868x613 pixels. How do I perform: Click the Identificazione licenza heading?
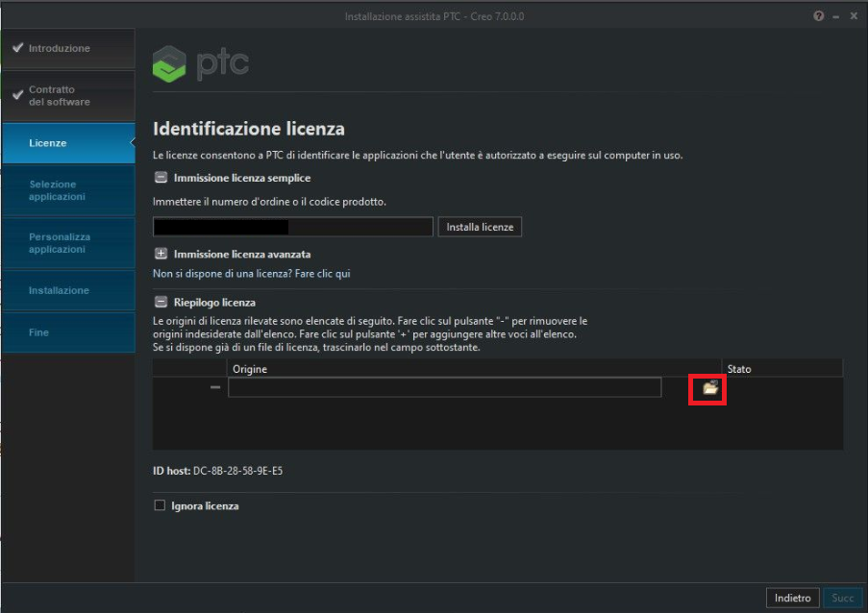click(249, 129)
